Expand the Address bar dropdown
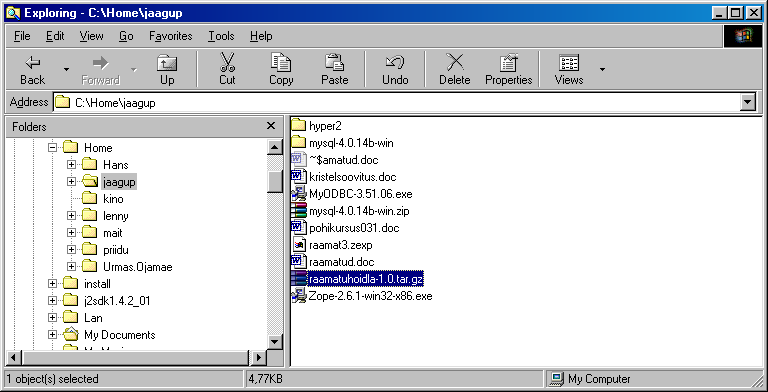The height and width of the screenshot is (392, 768). click(747, 103)
